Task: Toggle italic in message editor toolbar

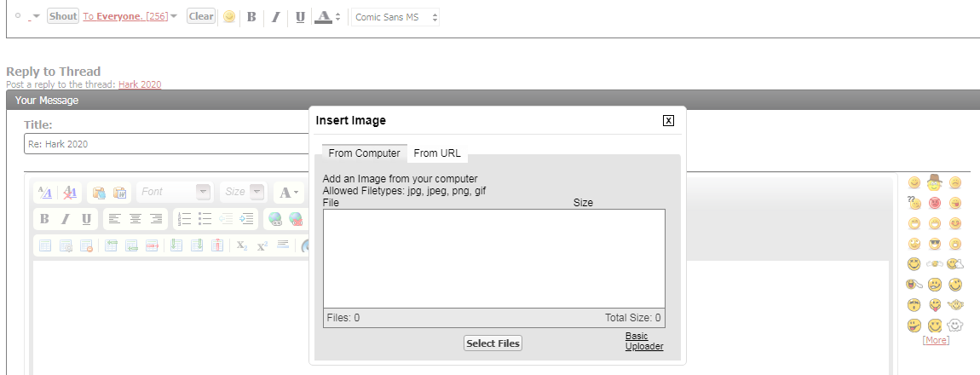Action: pos(65,219)
